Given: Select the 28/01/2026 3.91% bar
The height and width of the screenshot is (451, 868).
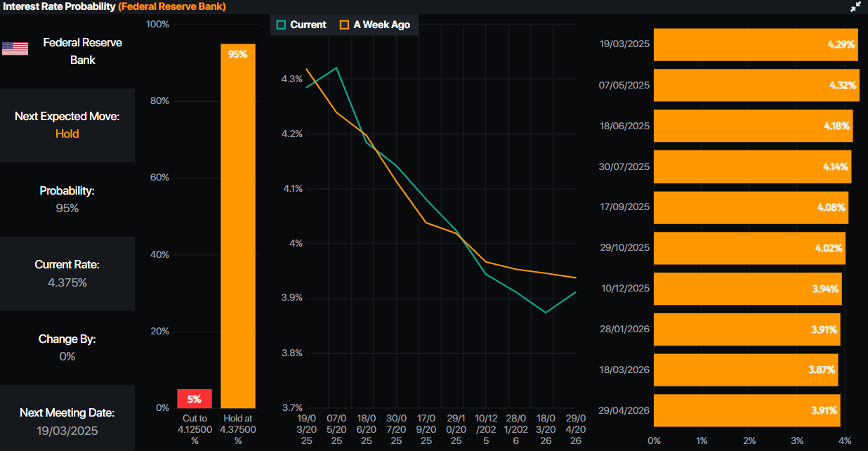Looking at the screenshot, I should (747, 329).
